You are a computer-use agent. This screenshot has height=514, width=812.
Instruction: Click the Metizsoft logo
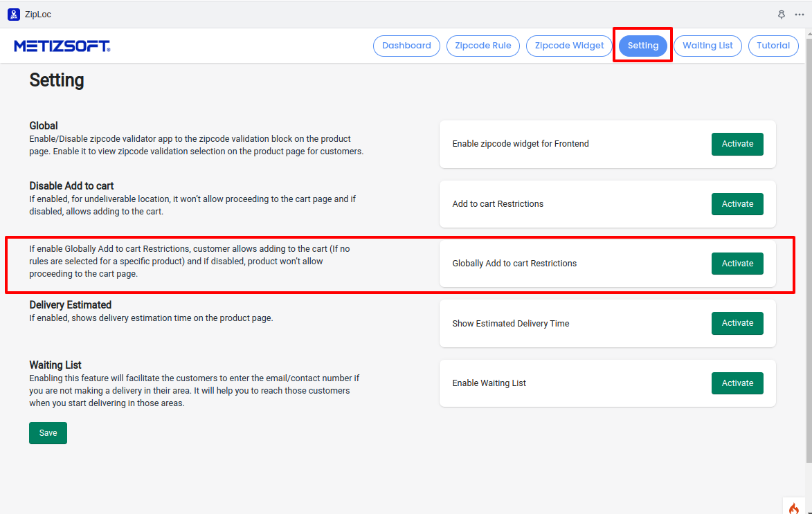pyautogui.click(x=62, y=46)
